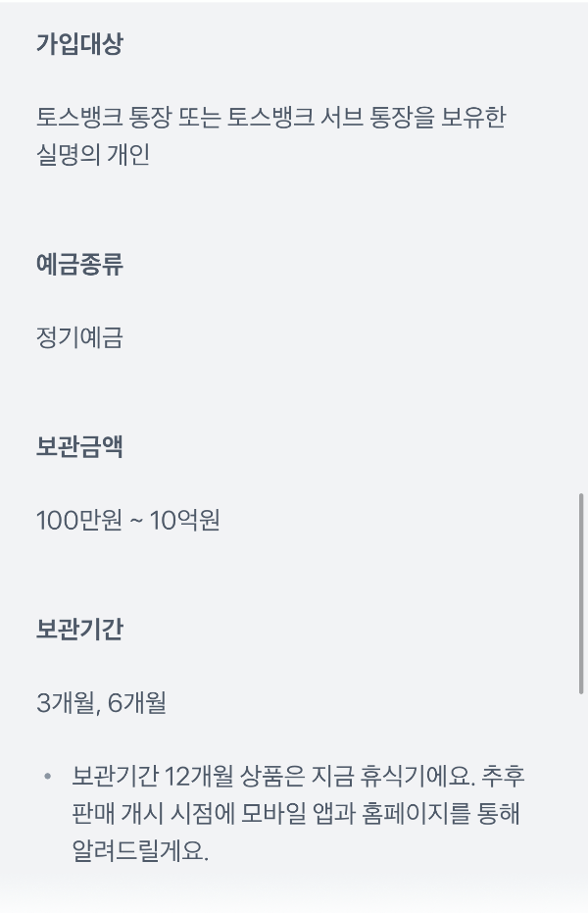This screenshot has width=588, height=913.
Task: Click the 보관금액 heading
Action: click(79, 446)
